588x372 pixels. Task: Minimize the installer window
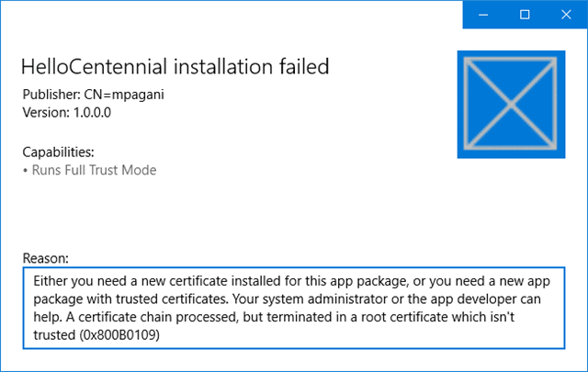coord(482,14)
